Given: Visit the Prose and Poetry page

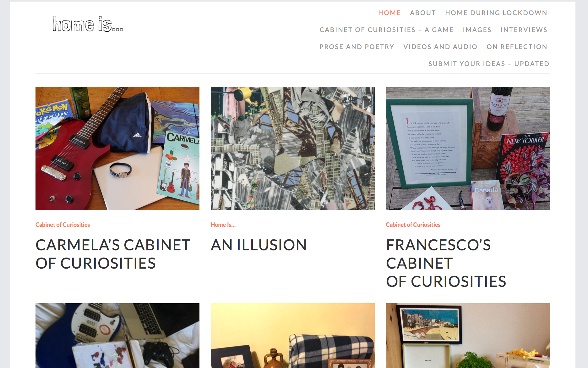Looking at the screenshot, I should coord(357,47).
